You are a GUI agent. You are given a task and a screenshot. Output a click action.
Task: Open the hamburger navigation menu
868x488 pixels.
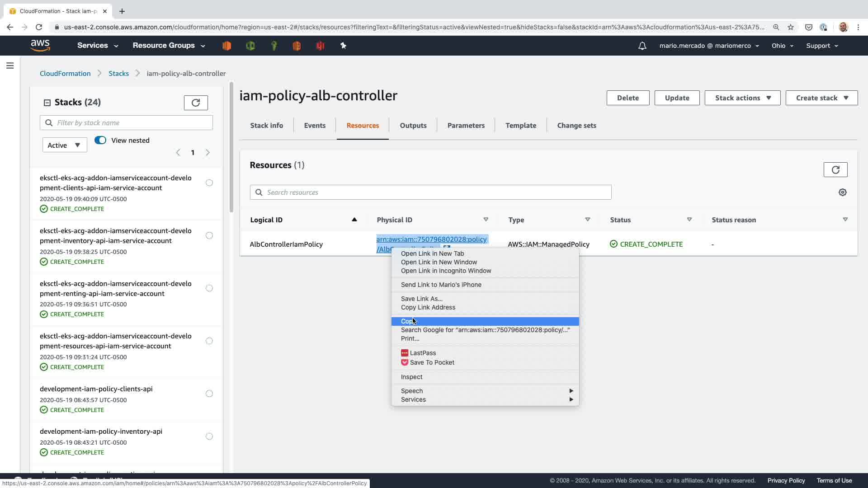pyautogui.click(x=10, y=66)
